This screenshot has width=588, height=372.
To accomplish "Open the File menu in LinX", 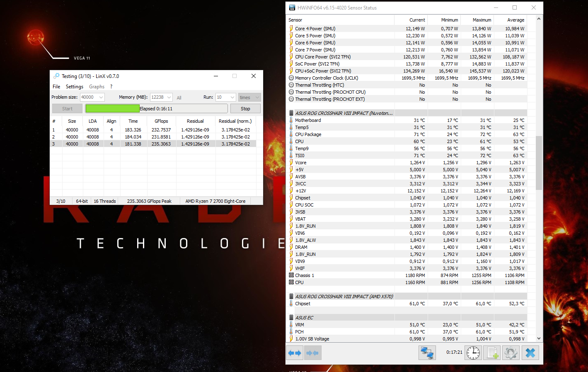I will 56,87.
